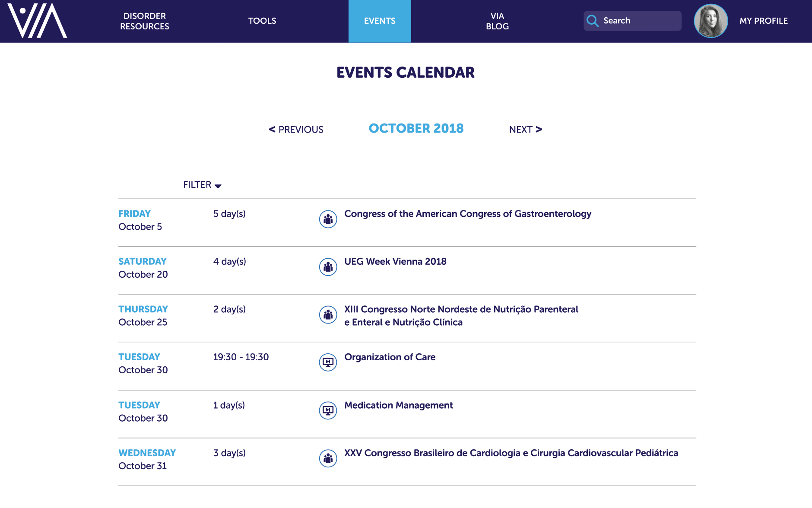Go to the previous month
This screenshot has width=812, height=508.
tap(296, 130)
